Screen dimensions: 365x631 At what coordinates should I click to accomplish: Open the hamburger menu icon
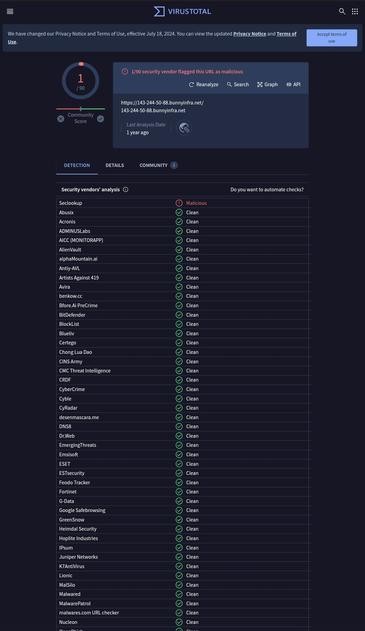coord(10,11)
